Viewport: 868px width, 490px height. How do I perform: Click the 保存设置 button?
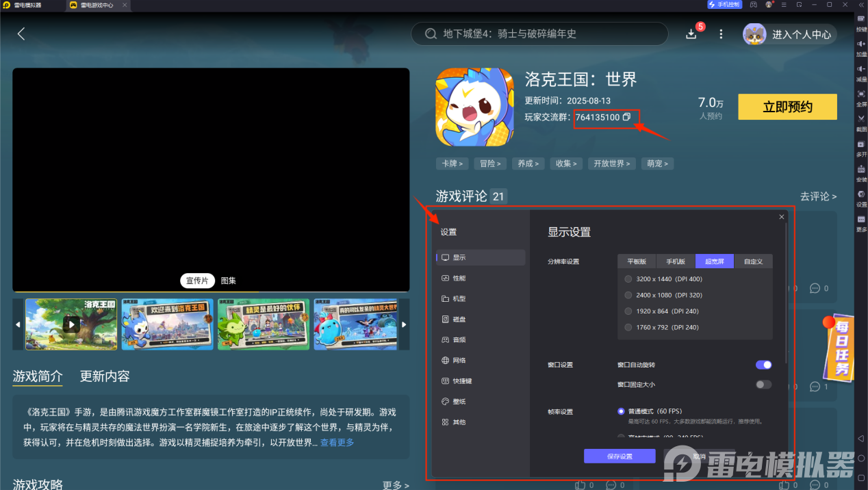pyautogui.click(x=620, y=456)
